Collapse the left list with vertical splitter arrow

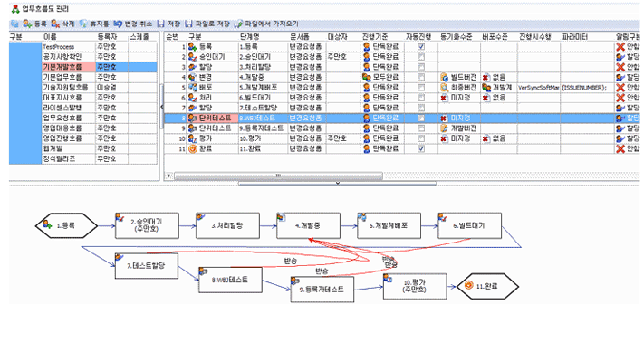[161, 107]
